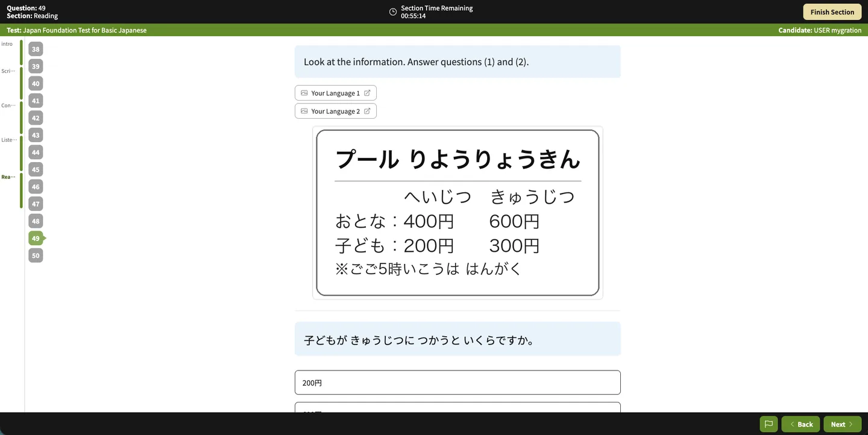Image resolution: width=868 pixels, height=435 pixels.
Task: Go to question 50
Action: point(36,255)
